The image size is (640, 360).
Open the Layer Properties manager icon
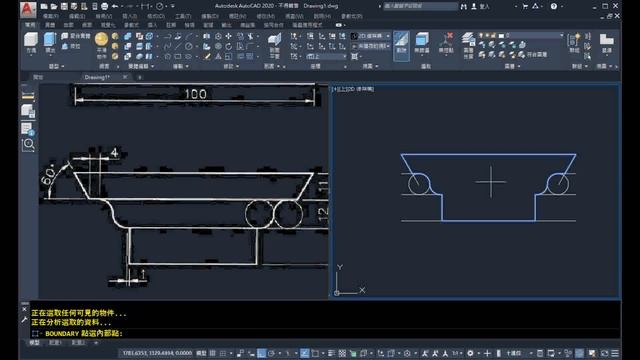pyautogui.click(x=468, y=46)
